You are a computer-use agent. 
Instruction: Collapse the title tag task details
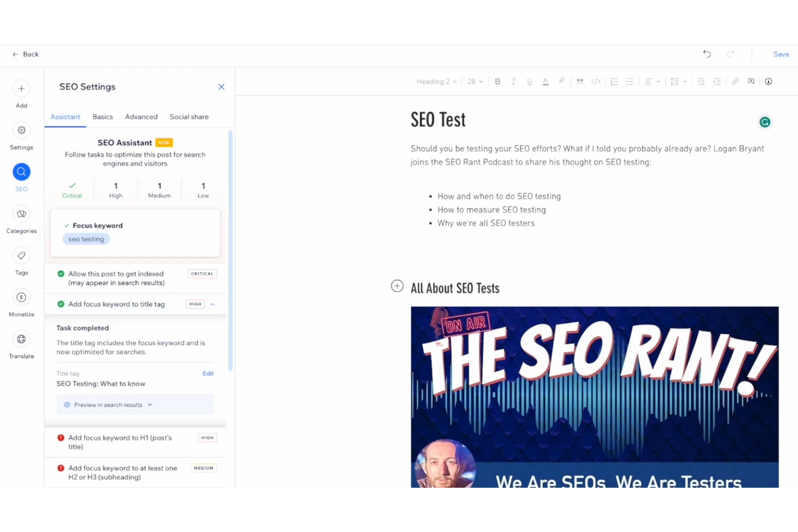(x=212, y=304)
